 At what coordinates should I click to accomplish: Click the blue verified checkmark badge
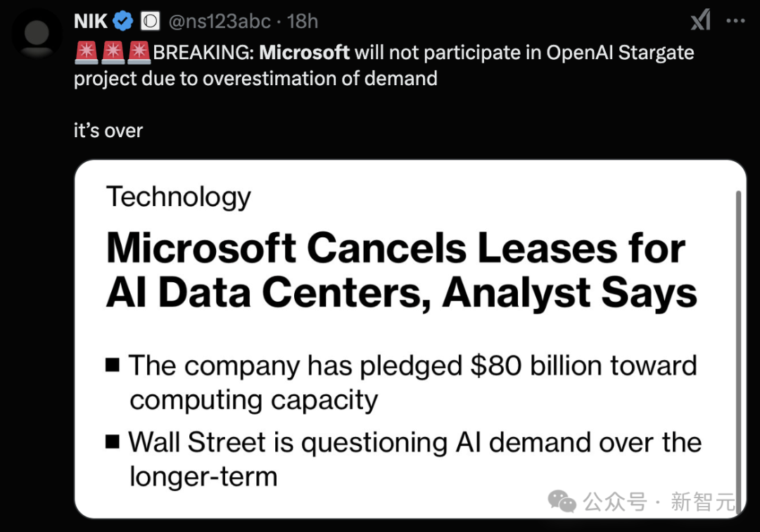123,21
